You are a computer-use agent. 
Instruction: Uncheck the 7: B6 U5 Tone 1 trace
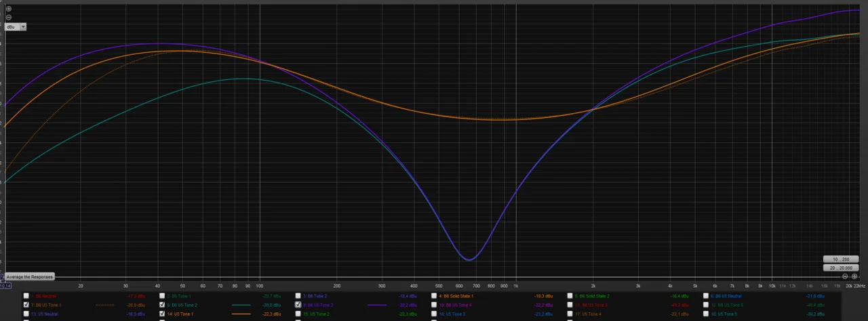(26, 305)
